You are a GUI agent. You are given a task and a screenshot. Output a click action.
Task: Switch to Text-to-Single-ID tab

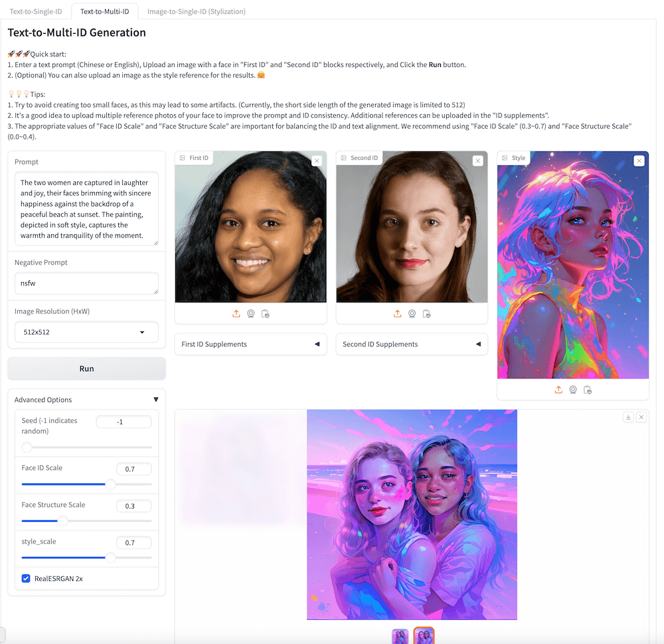[36, 11]
